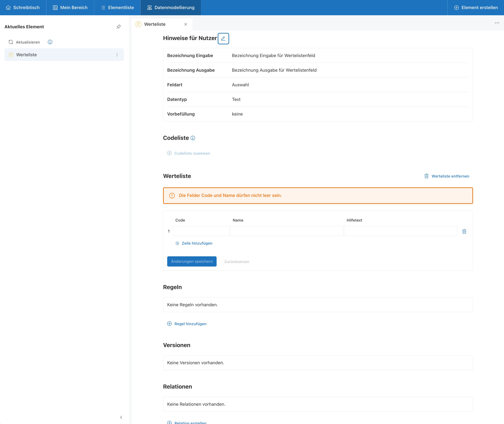Click Element erstellen in top bar

(x=476, y=8)
